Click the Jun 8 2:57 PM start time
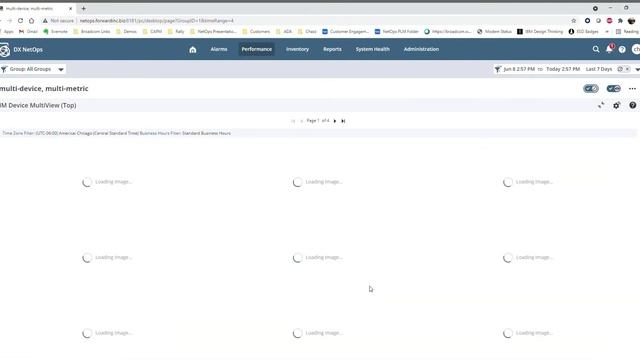This screenshot has height=360, width=640. (519, 69)
